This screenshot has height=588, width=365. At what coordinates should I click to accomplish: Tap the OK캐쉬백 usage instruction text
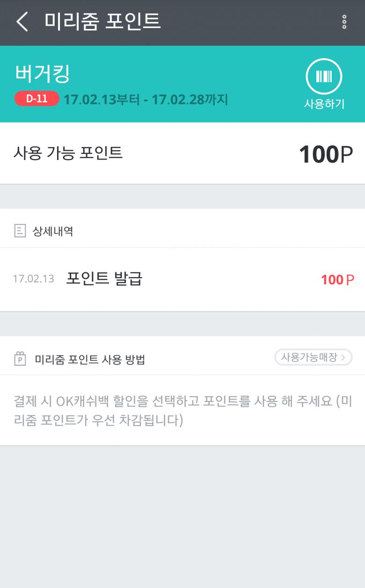[x=182, y=410]
